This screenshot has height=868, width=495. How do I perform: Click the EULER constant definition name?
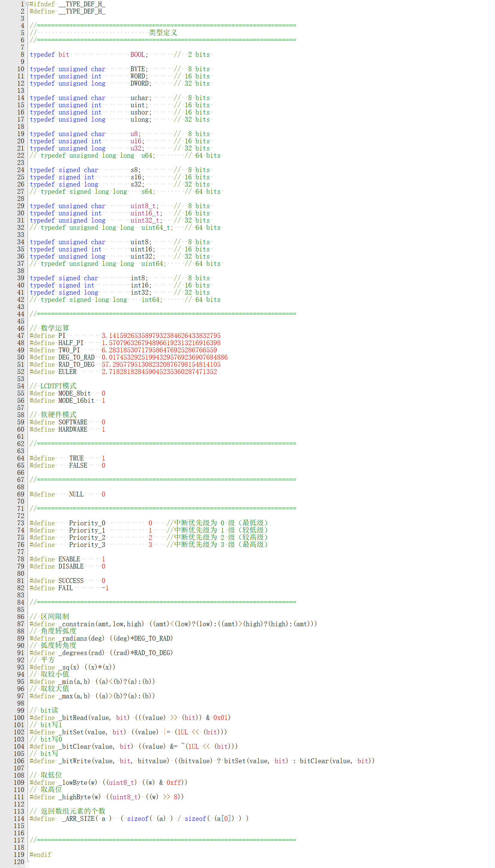coord(67,372)
